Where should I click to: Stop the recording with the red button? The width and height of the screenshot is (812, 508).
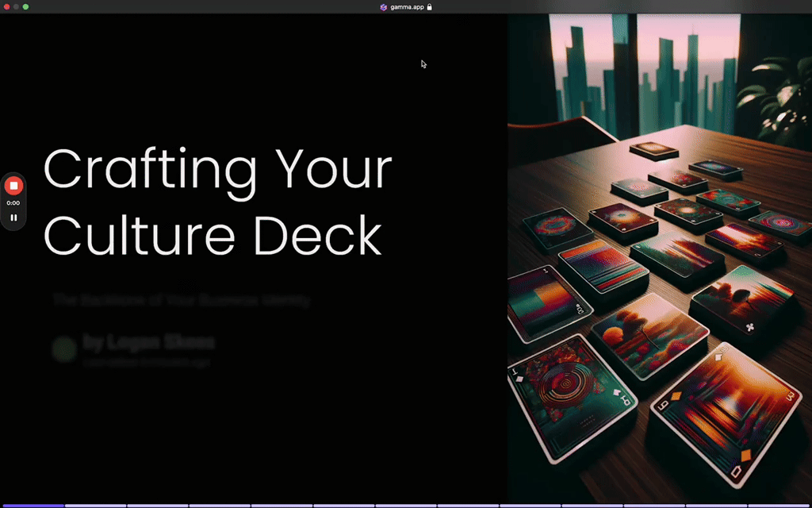click(x=13, y=186)
